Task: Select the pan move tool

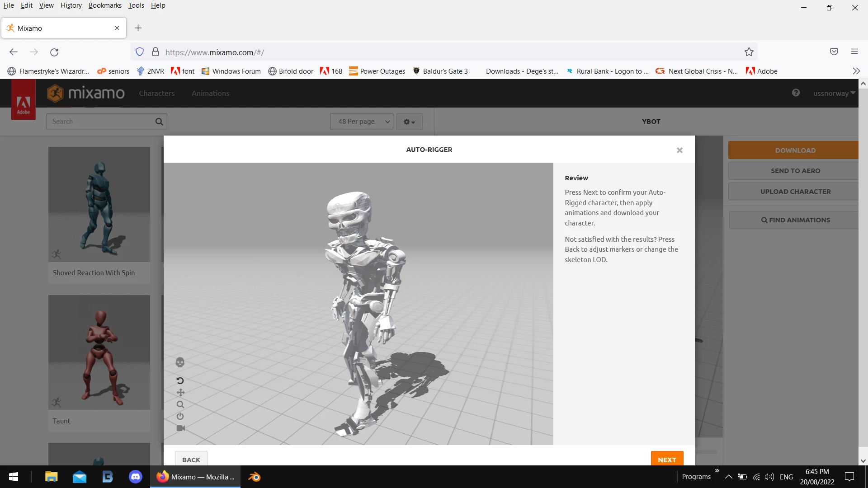Action: point(180,392)
